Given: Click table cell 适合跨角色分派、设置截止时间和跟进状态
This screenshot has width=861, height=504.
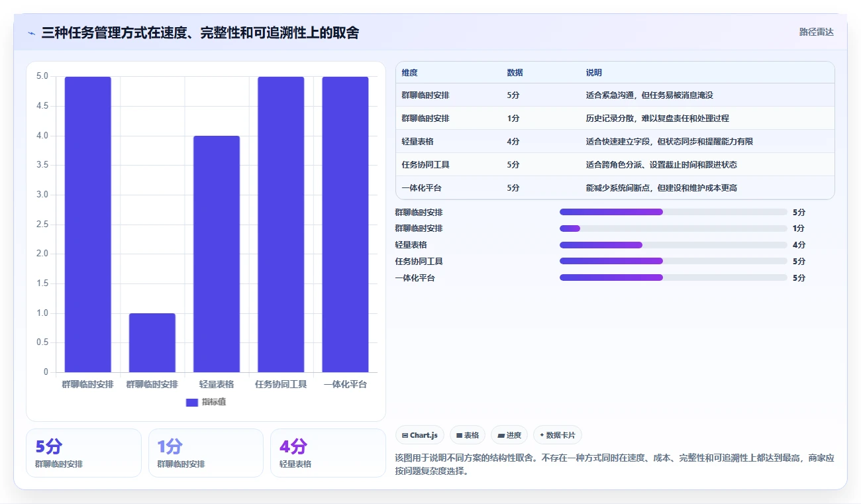Looking at the screenshot, I should 661,165.
